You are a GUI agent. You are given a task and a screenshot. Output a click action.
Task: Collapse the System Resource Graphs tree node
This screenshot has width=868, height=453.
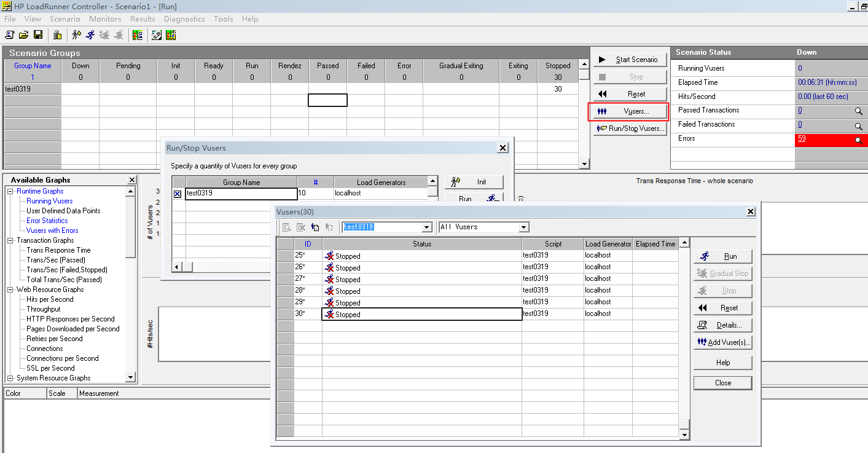[10, 378]
